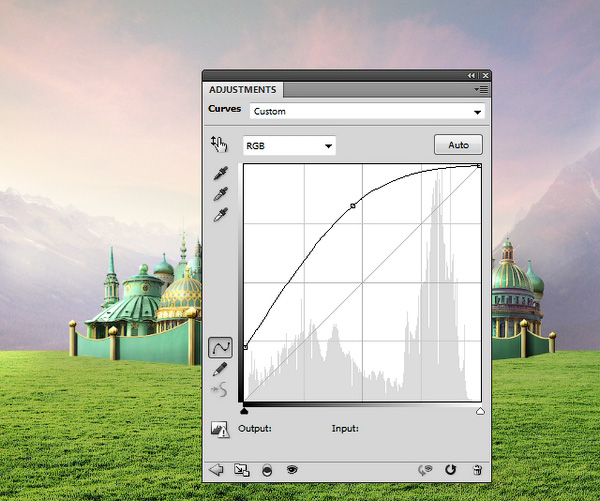Screen dimensions: 600x501
Task: Switch panel to expanded view
Action: [x=242, y=468]
